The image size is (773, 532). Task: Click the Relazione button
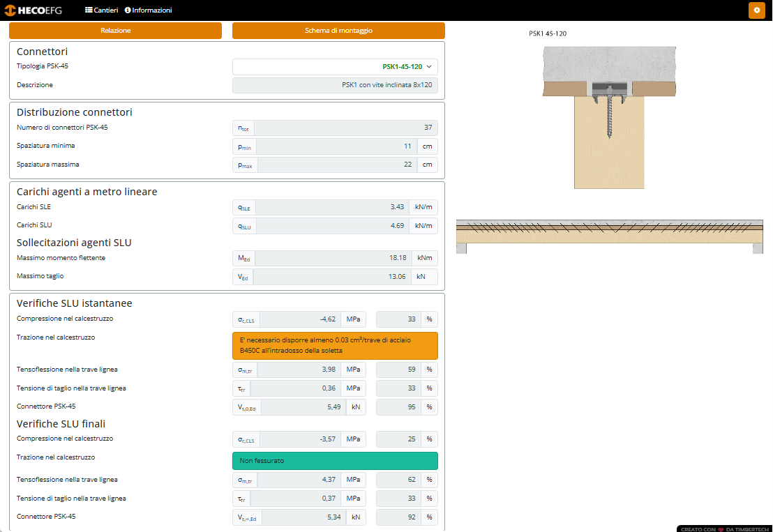[115, 31]
